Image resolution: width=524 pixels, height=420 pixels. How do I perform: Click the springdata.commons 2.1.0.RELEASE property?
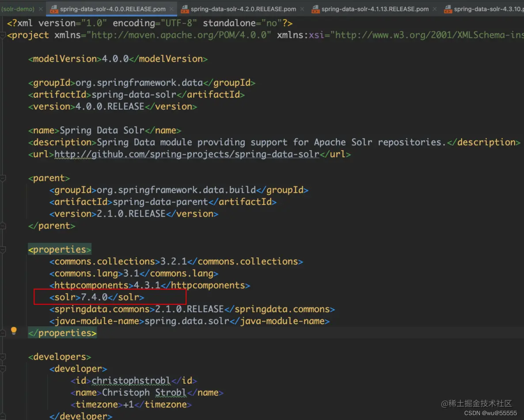tap(192, 309)
